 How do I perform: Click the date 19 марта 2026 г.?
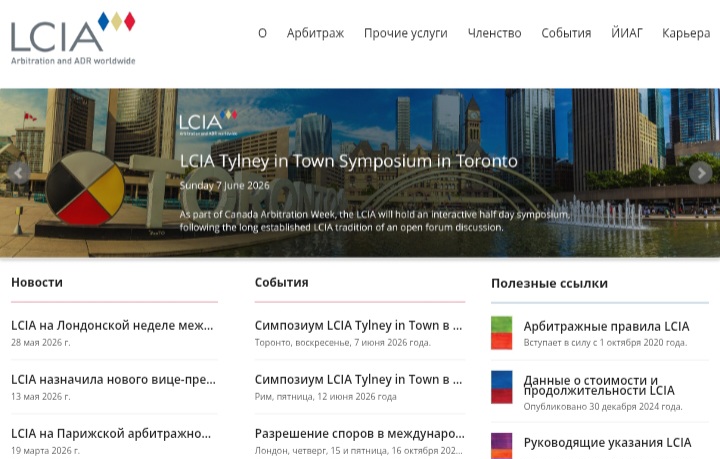[45, 451]
